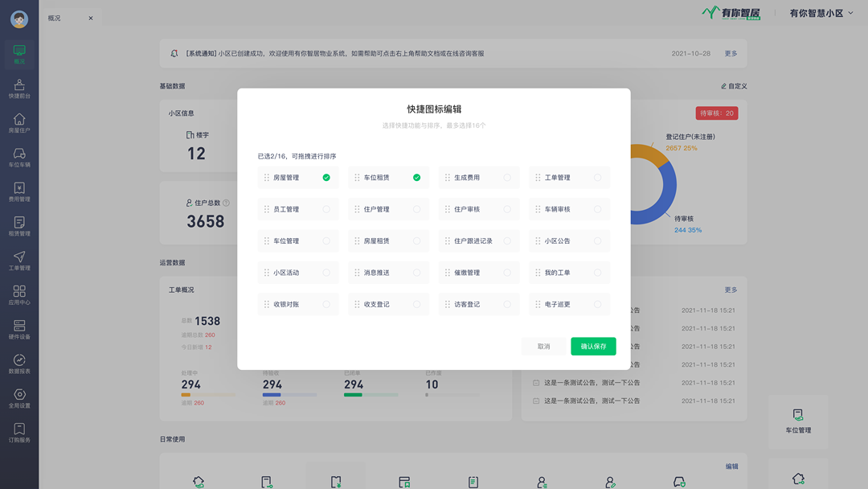868x489 pixels.
Task: Close the 概况 tab
Action: tap(91, 18)
